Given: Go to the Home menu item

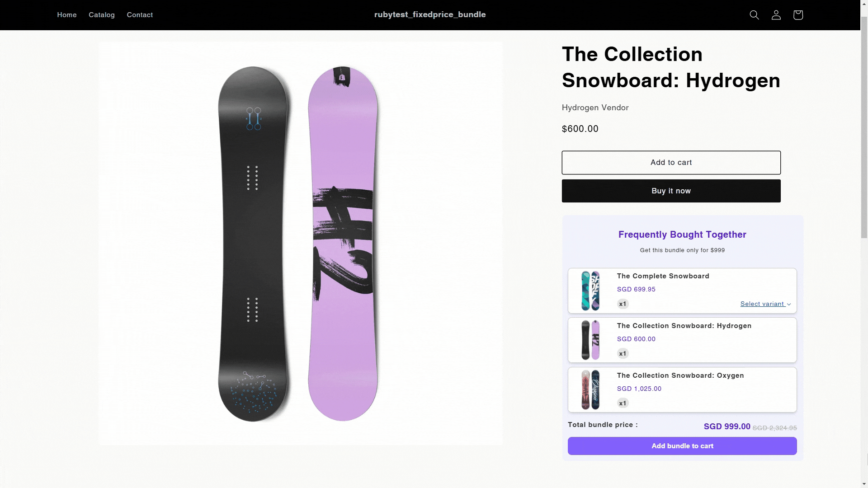Looking at the screenshot, I should [x=67, y=15].
